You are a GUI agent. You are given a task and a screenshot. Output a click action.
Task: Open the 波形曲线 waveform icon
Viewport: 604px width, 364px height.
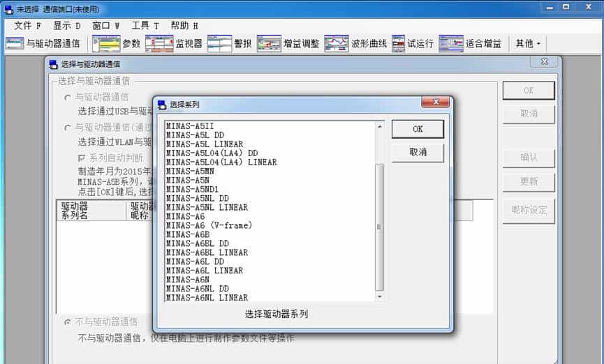[337, 43]
